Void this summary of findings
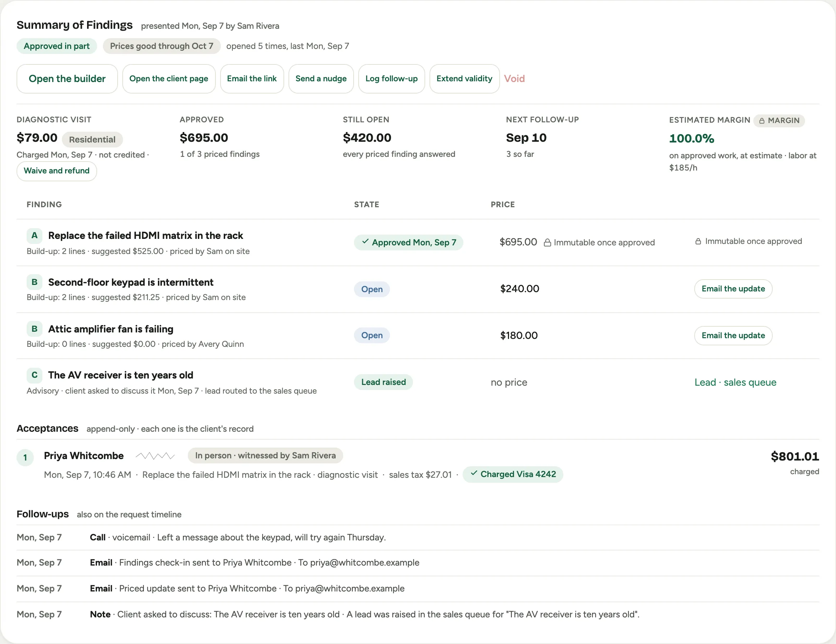Screen dimensions: 836x644 point(514,78)
